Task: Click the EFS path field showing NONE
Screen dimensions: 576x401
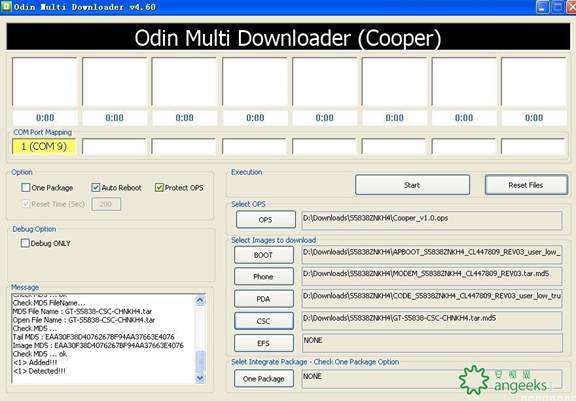Action: click(x=432, y=343)
